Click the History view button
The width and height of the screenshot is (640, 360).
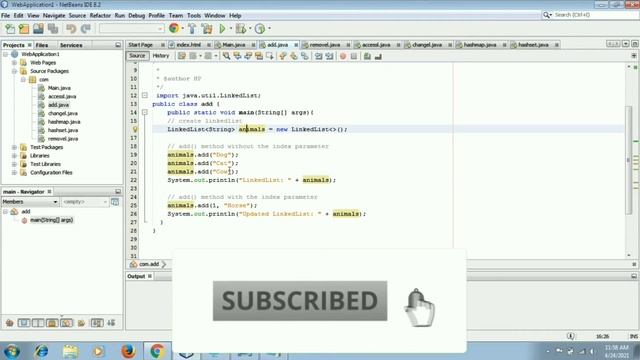click(161, 56)
